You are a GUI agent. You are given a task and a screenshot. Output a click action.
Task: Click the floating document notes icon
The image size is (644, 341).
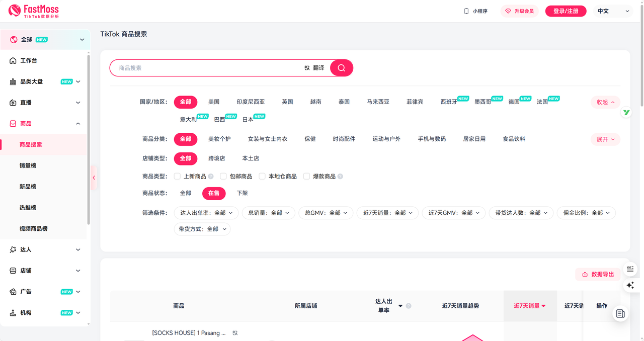620,314
